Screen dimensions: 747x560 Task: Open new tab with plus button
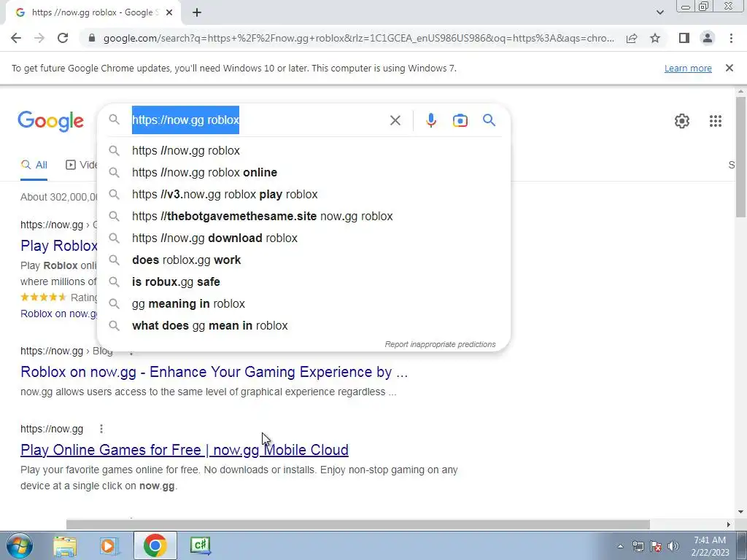(197, 13)
